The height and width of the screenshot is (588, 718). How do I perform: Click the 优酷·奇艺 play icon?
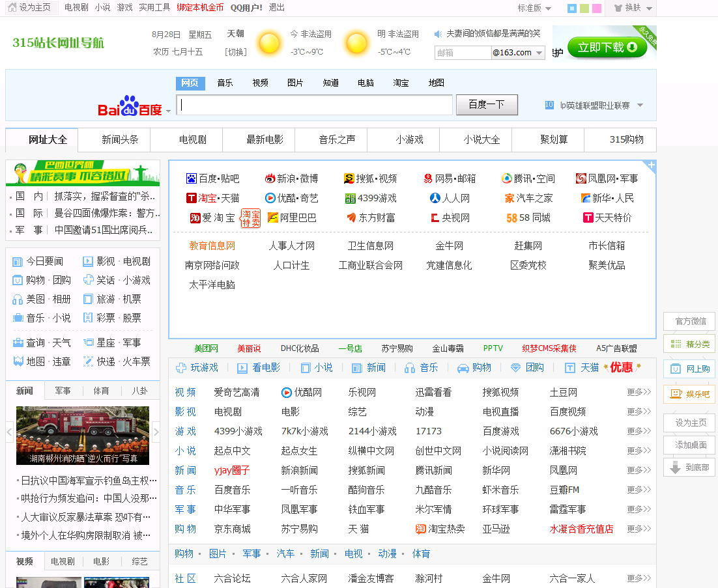pos(270,198)
